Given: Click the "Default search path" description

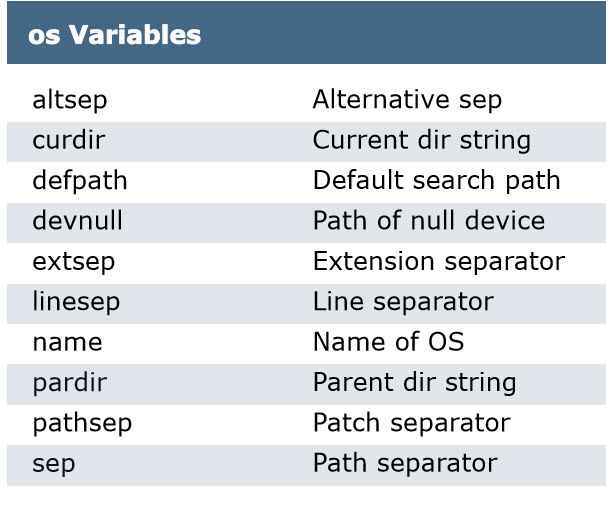Looking at the screenshot, I should coord(436,181).
